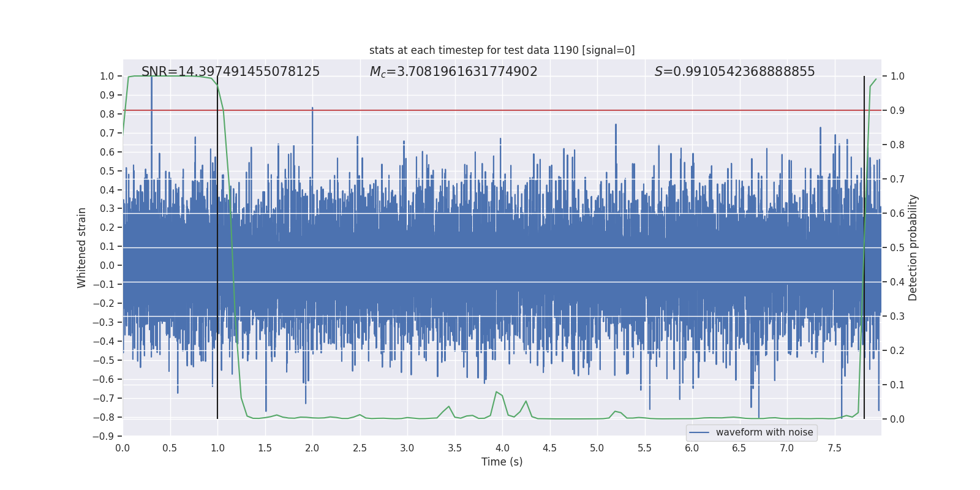980x490 pixels.
Task: Select the S=0.991 annotation text
Action: pos(734,72)
